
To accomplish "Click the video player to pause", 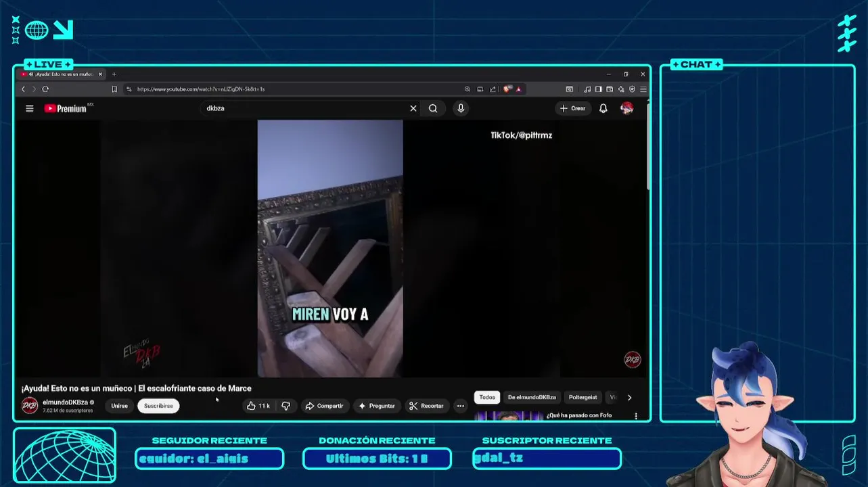I will point(330,248).
